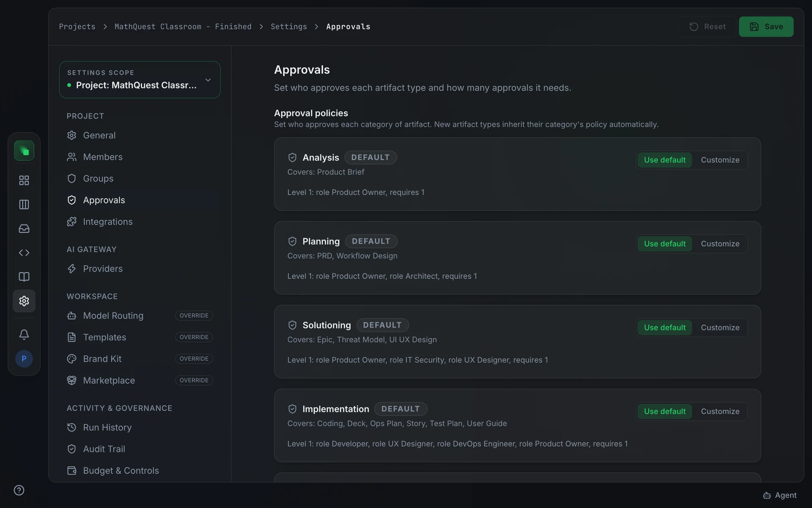Open Audit Trail page
The image size is (812, 508).
click(x=140, y=449)
